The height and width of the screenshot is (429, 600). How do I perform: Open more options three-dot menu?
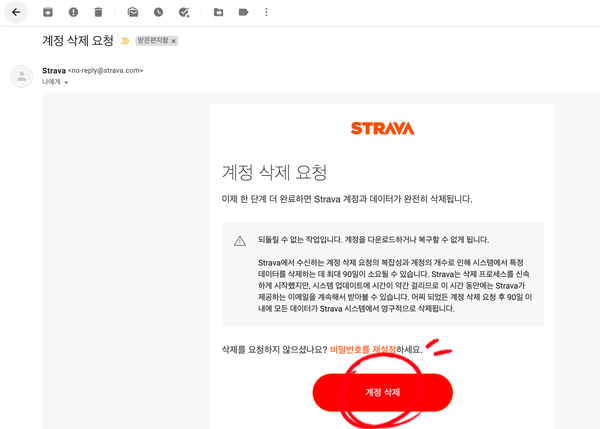point(266,12)
